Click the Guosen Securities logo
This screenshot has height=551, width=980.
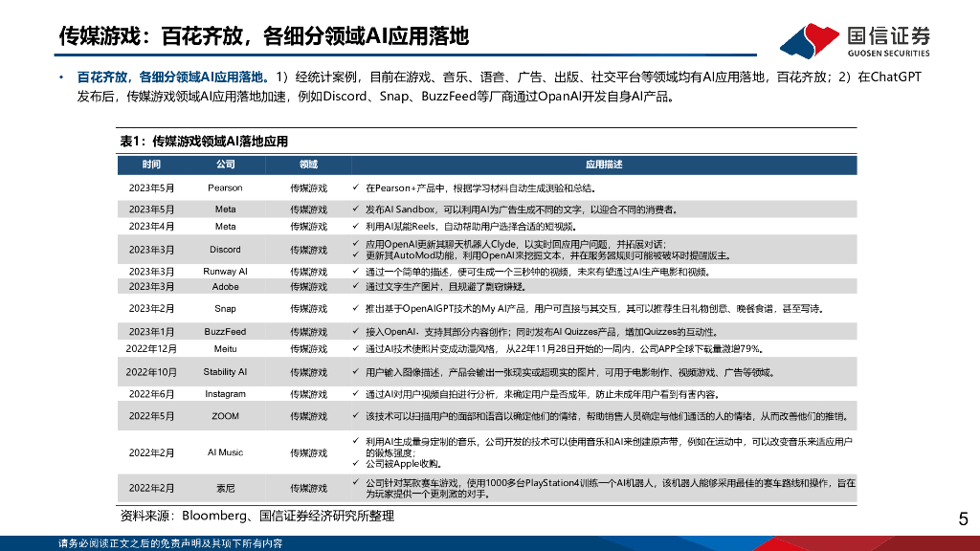pyautogui.click(x=855, y=38)
